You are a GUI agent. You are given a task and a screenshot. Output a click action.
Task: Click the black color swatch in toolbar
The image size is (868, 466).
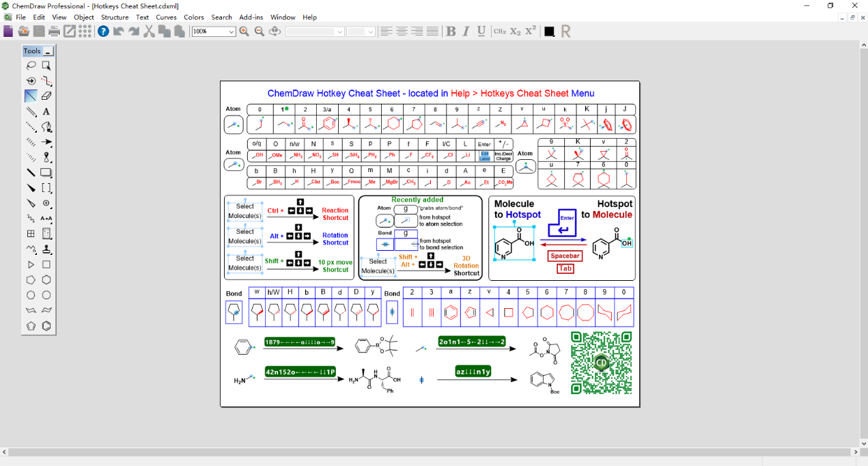(549, 31)
